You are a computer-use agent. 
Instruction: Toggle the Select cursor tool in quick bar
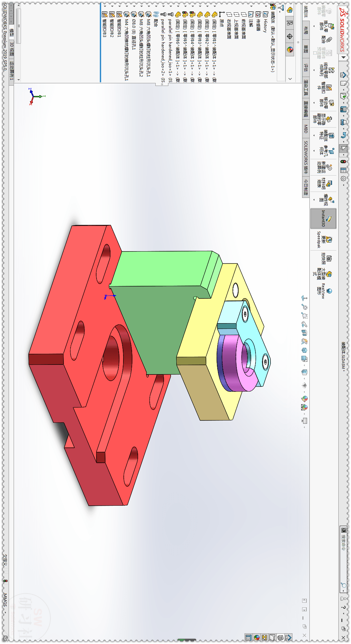tap(343, 148)
